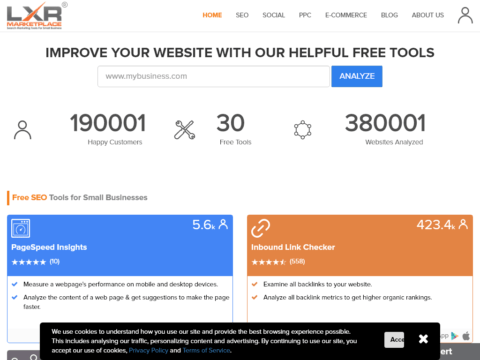Open the ABOUT US page
480x360 pixels.
[428, 15]
